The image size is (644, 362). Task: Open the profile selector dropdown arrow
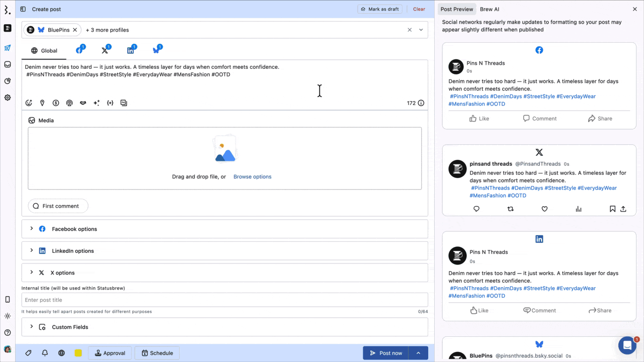click(421, 30)
